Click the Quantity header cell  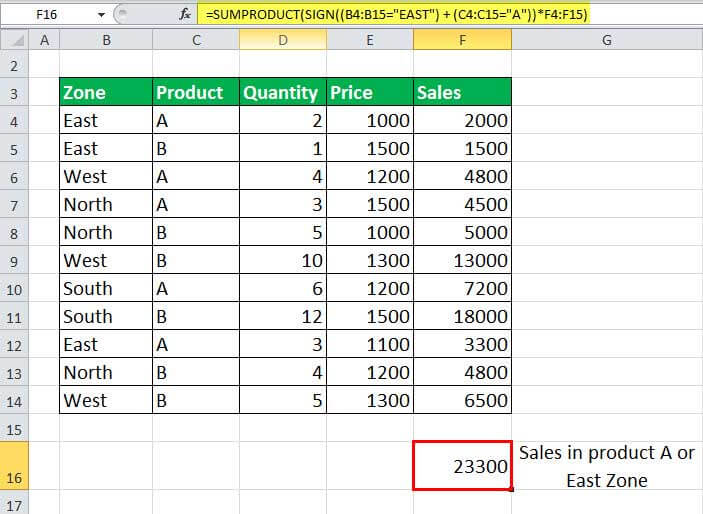(x=283, y=92)
